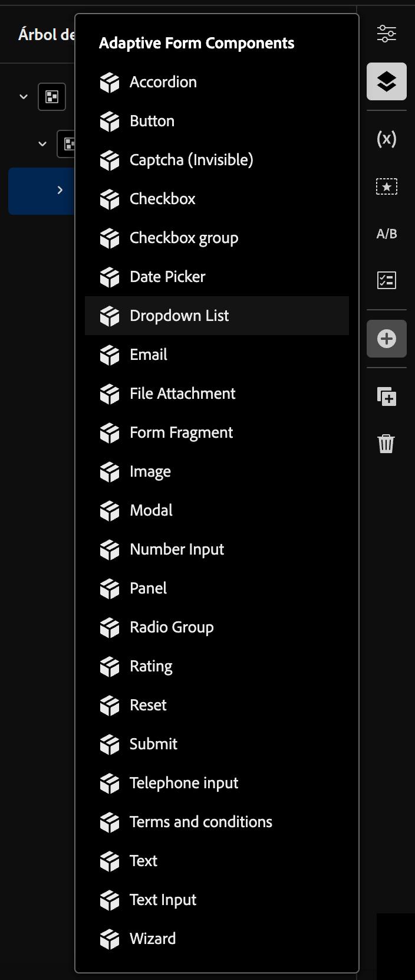Open the A/B experimentation panel
This screenshot has height=980, width=415.
[x=387, y=234]
